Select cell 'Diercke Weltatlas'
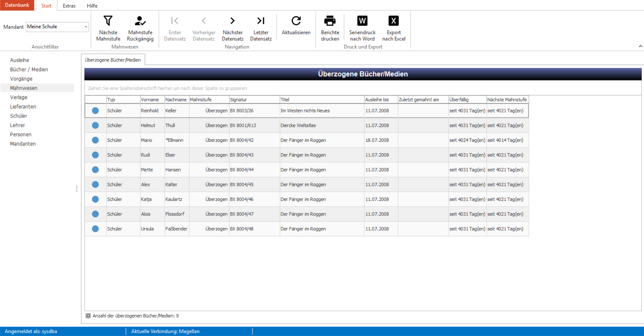Viewport: 644px width, 336px height. pos(322,125)
